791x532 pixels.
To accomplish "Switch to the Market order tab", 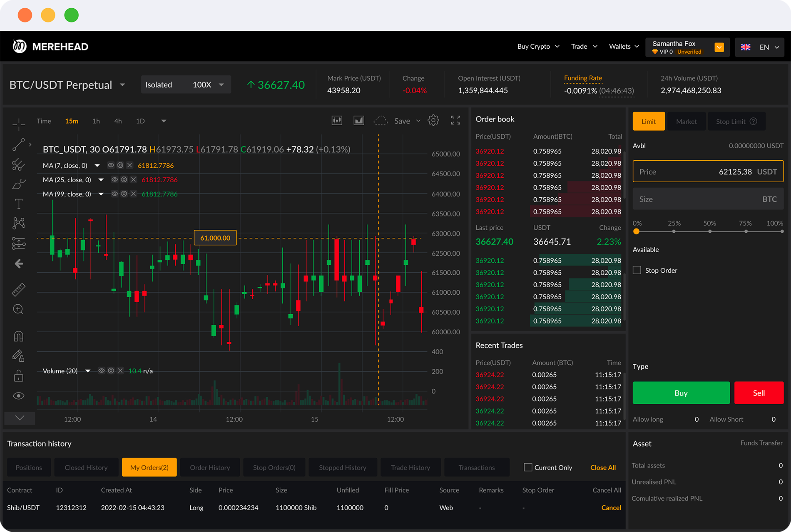I will [686, 122].
